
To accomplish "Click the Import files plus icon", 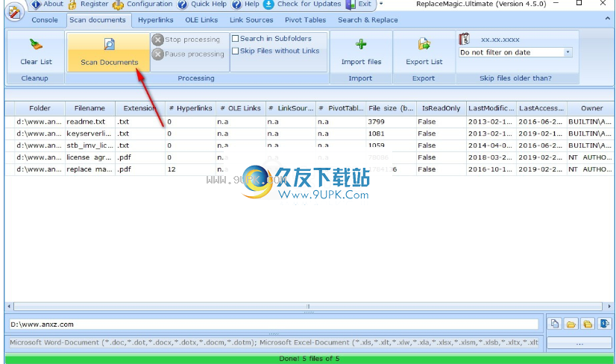I will click(x=361, y=44).
